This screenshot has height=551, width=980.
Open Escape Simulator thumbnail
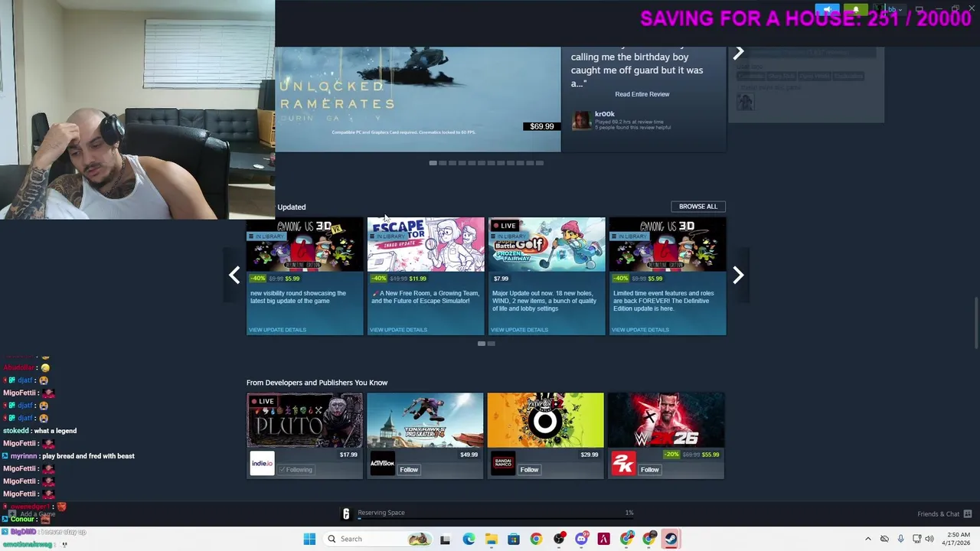426,245
